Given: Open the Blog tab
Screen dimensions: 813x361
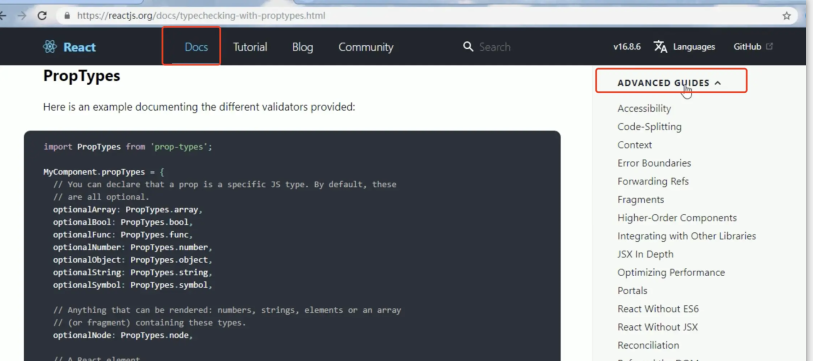Looking at the screenshot, I should (302, 47).
